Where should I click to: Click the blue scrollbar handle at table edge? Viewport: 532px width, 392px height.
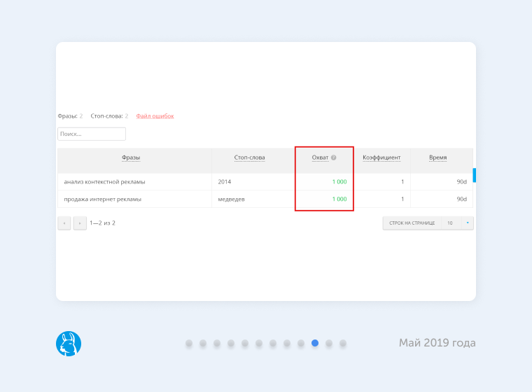coord(474,175)
